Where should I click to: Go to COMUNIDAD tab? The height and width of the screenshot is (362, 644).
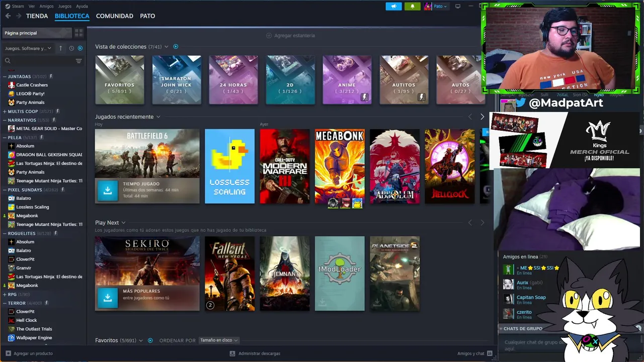click(x=115, y=16)
